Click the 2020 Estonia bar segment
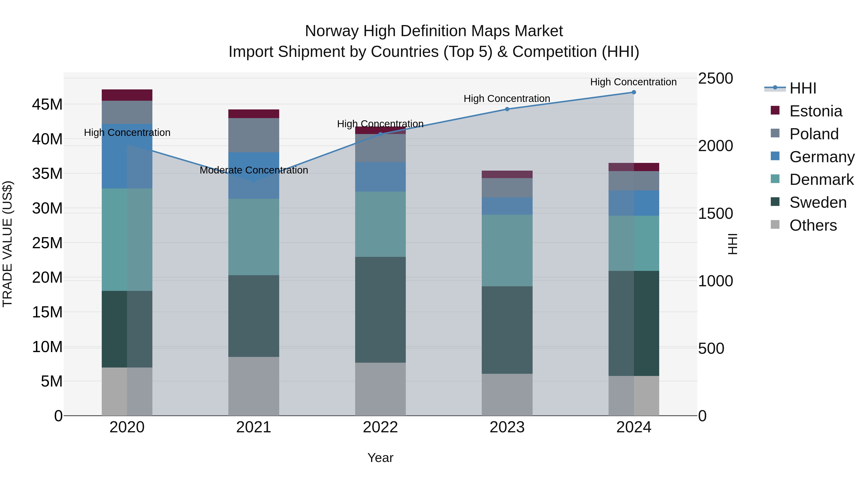This screenshot has height=488, width=868. [x=127, y=95]
